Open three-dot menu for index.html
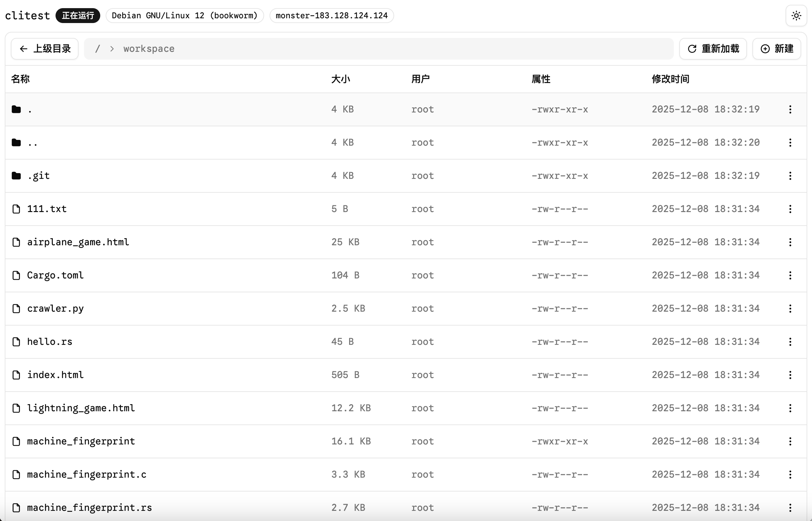The image size is (812, 521). click(790, 375)
